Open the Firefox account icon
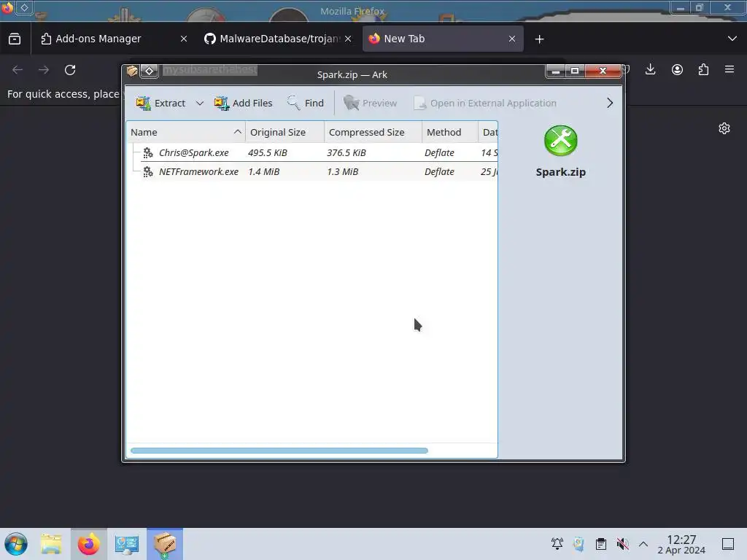This screenshot has width=747, height=560. tap(677, 69)
